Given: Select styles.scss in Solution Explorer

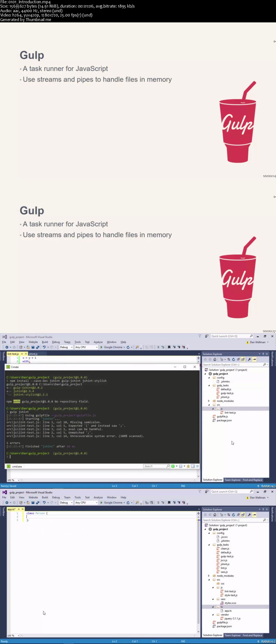Looking at the screenshot, I should click(230, 603).
